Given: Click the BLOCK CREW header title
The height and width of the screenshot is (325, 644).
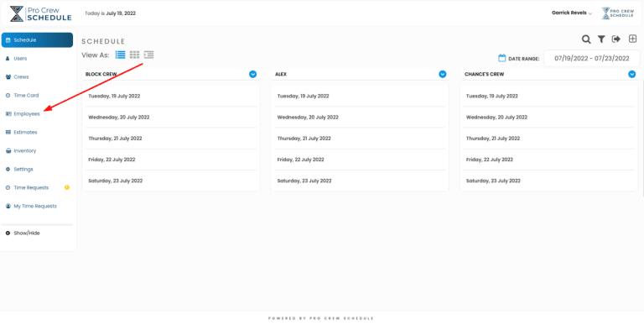Looking at the screenshot, I should (x=101, y=75).
